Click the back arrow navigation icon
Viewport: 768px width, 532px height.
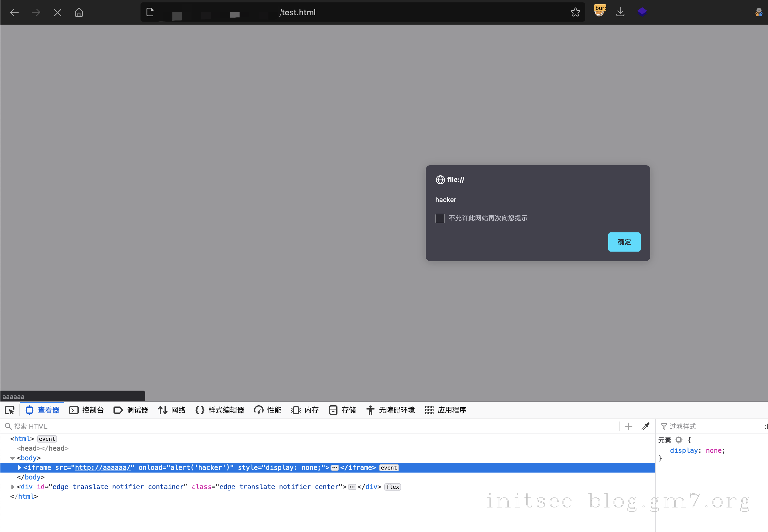(14, 13)
